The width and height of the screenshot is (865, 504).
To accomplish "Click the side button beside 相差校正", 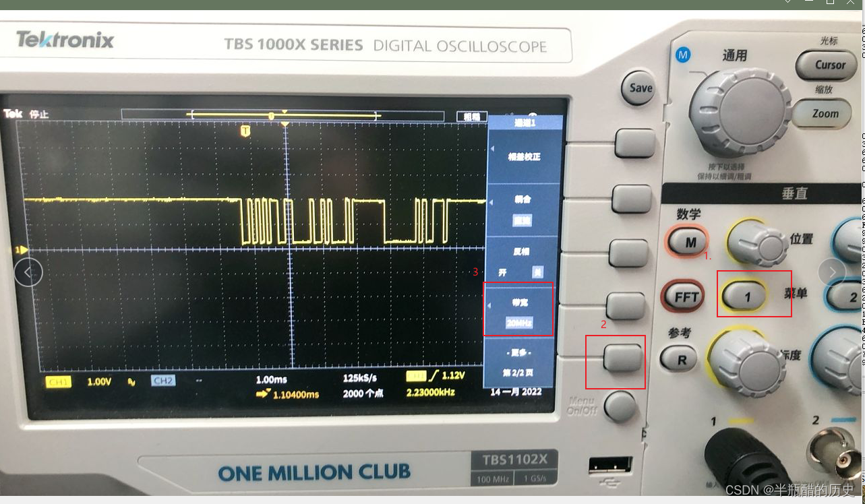I will pos(635,143).
